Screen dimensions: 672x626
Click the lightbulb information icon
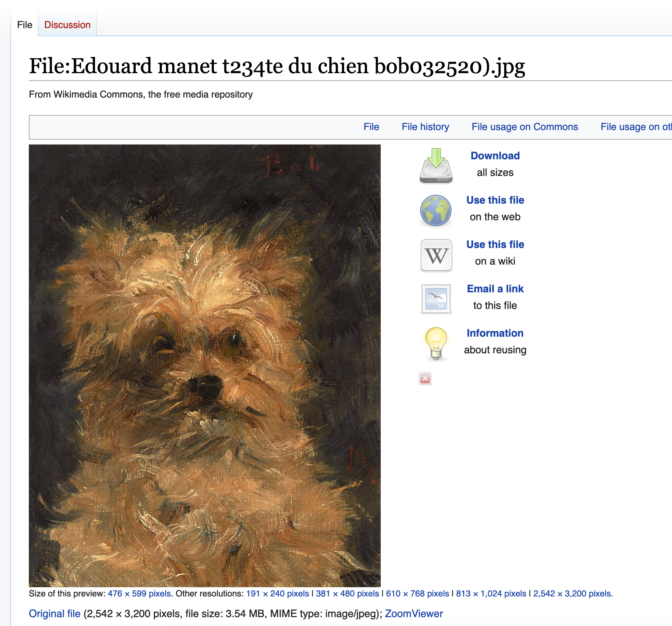[436, 344]
